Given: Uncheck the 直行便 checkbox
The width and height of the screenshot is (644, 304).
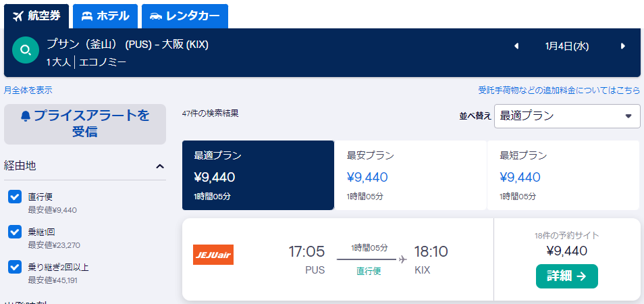Looking at the screenshot, I should [x=15, y=197].
